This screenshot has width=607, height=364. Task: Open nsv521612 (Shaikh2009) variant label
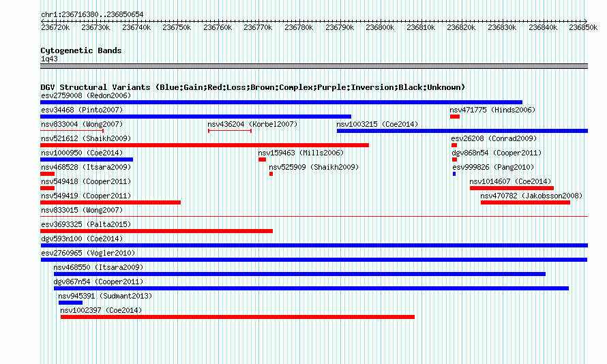(86, 138)
